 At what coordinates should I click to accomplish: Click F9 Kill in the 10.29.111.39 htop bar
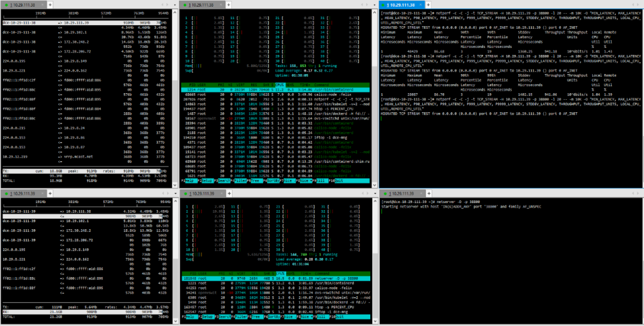point(322,318)
